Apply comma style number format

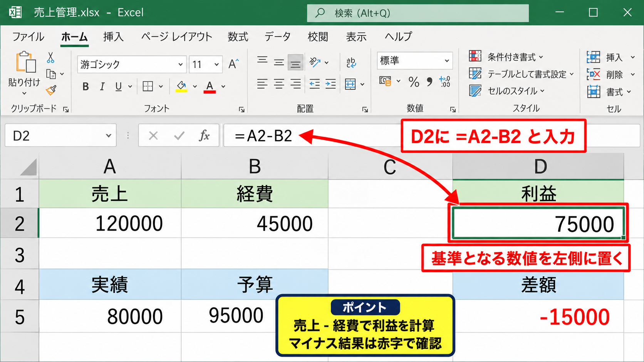point(429,82)
